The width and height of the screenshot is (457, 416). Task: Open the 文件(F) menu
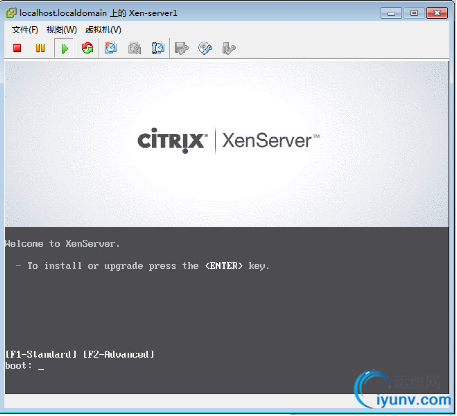25,30
